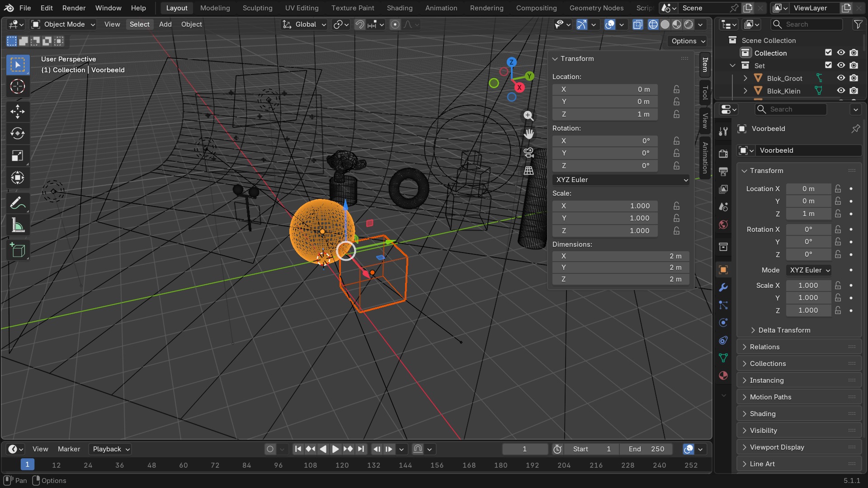Open the Object Mode dropdown
The height and width of the screenshot is (488, 868).
pyautogui.click(x=64, y=24)
